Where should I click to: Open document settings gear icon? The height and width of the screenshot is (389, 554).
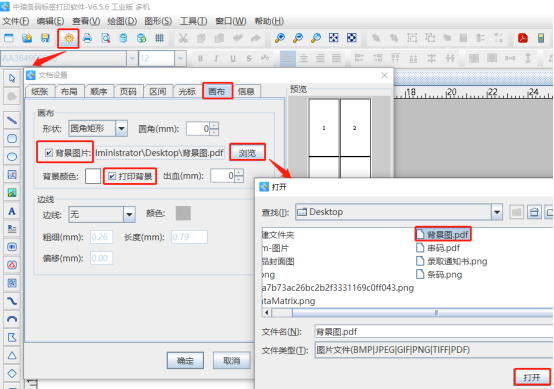(x=69, y=38)
